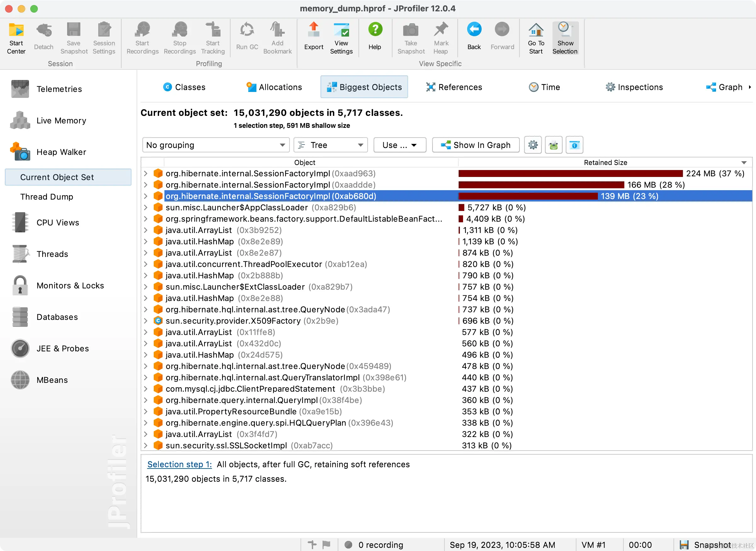Click the gear settings icon beside Show In Graph
Image resolution: width=756 pixels, height=551 pixels.
[533, 145]
